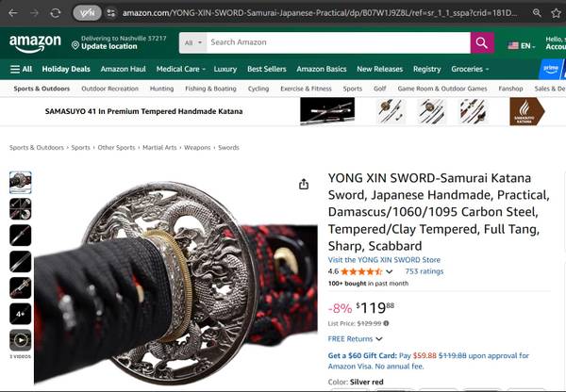Bookmark this page with the star icon
The width and height of the screenshot is (566, 392).
tap(556, 13)
